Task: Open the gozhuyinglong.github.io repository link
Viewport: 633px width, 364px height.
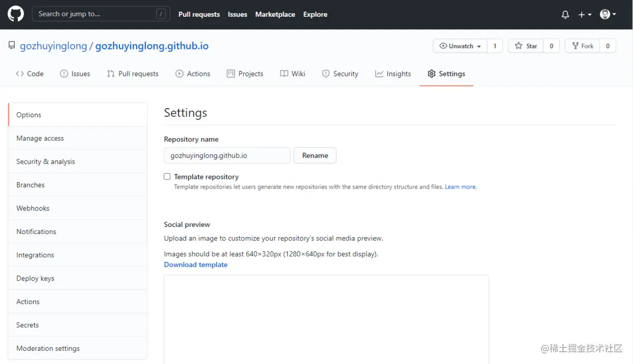Action: click(x=152, y=46)
